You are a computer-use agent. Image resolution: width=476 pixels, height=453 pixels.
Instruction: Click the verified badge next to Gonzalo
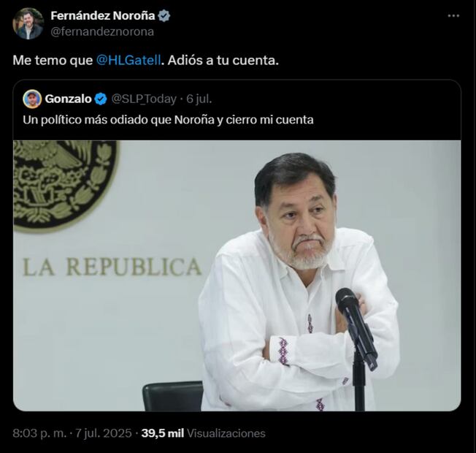100,99
